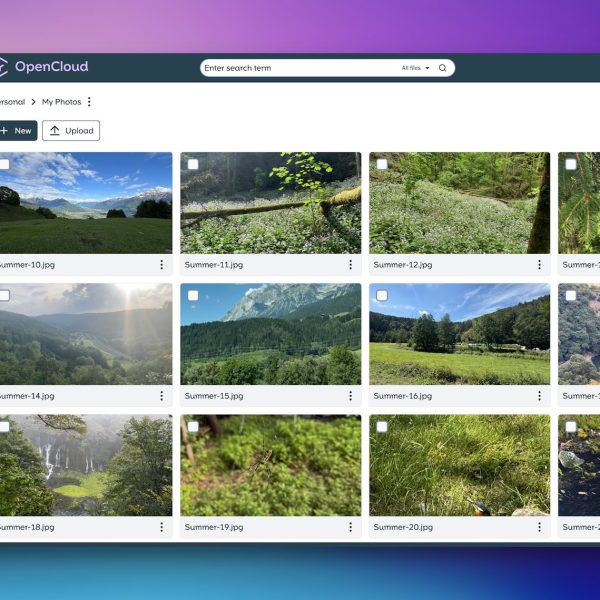
Task: Click the Summer-18.jpg file name
Action: tap(27, 527)
